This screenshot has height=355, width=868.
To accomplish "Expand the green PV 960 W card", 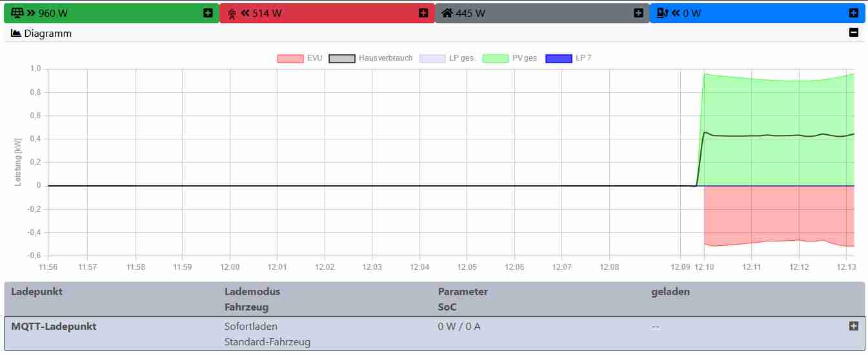I will (x=208, y=13).
